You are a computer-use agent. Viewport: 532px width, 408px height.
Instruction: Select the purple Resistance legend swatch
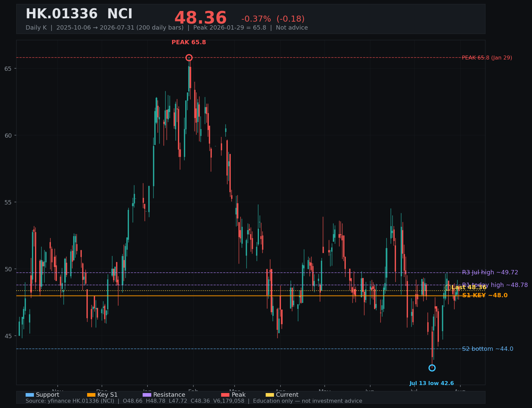147,395
